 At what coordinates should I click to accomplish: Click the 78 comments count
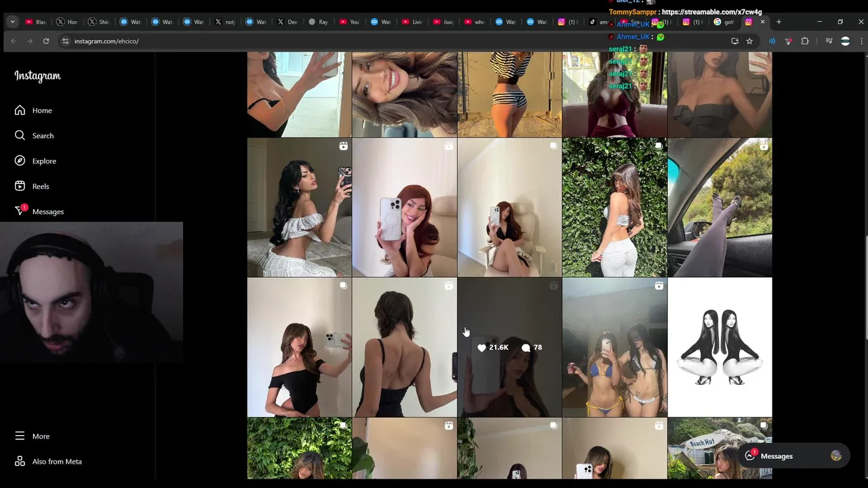[x=532, y=347]
